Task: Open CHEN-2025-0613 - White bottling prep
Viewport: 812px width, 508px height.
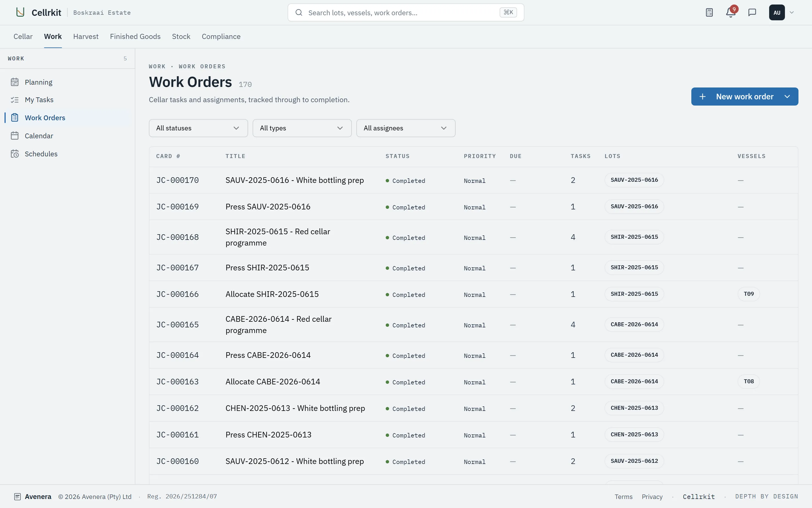Action: [295, 408]
